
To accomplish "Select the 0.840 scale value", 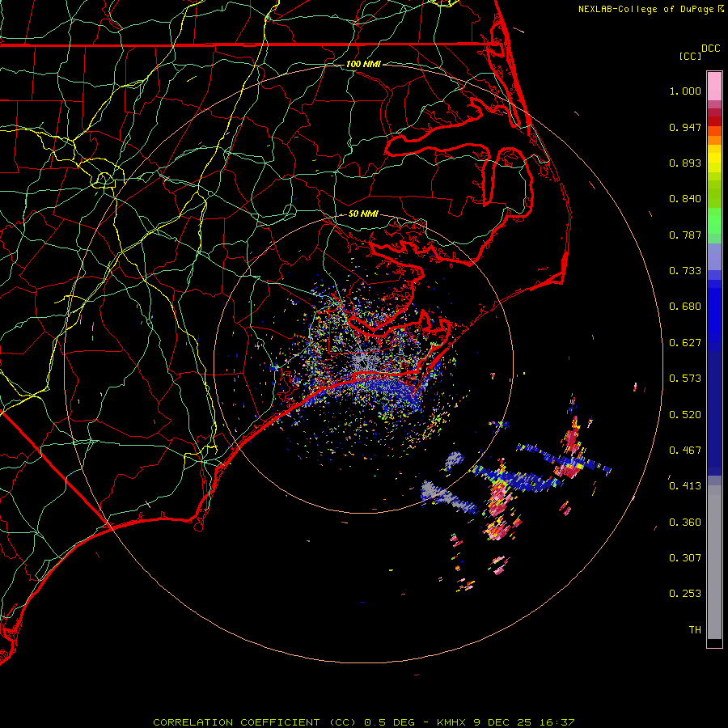I will coord(685,199).
